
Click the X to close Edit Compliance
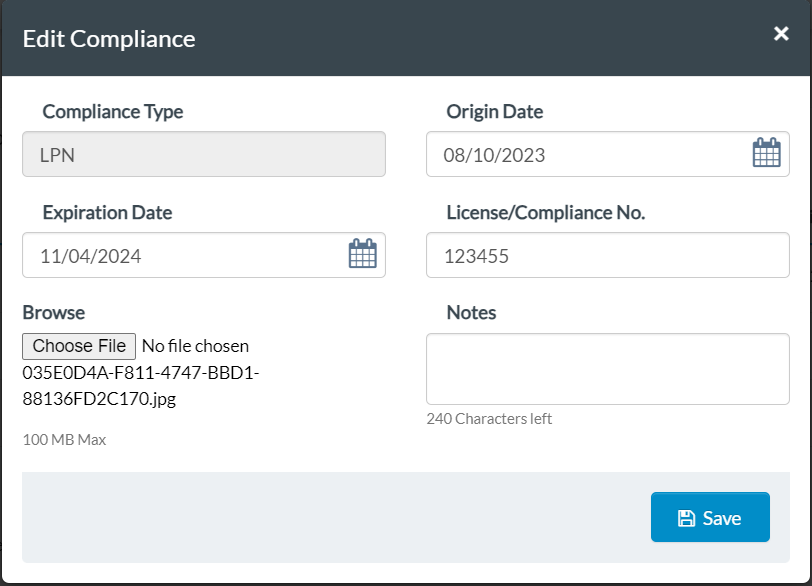(x=781, y=33)
